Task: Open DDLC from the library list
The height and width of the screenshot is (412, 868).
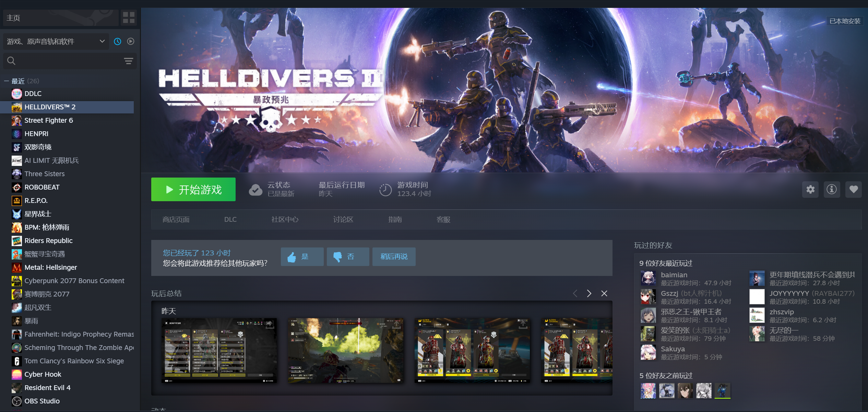Action: [67, 94]
